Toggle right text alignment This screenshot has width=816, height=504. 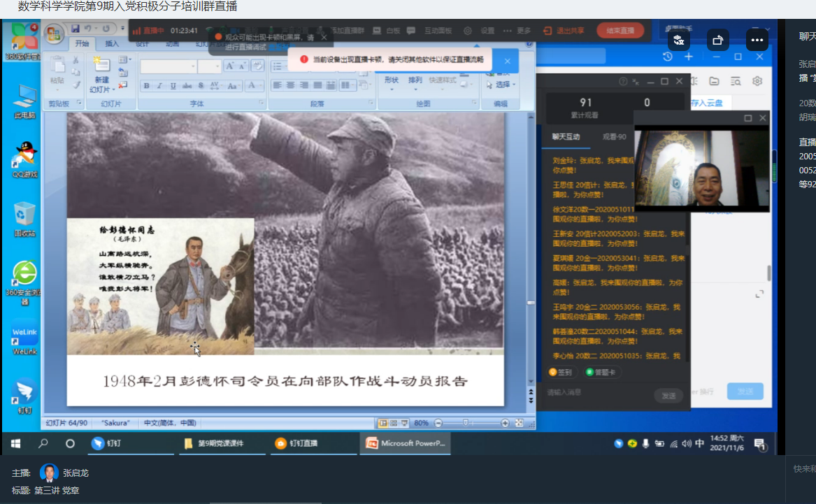[304, 85]
